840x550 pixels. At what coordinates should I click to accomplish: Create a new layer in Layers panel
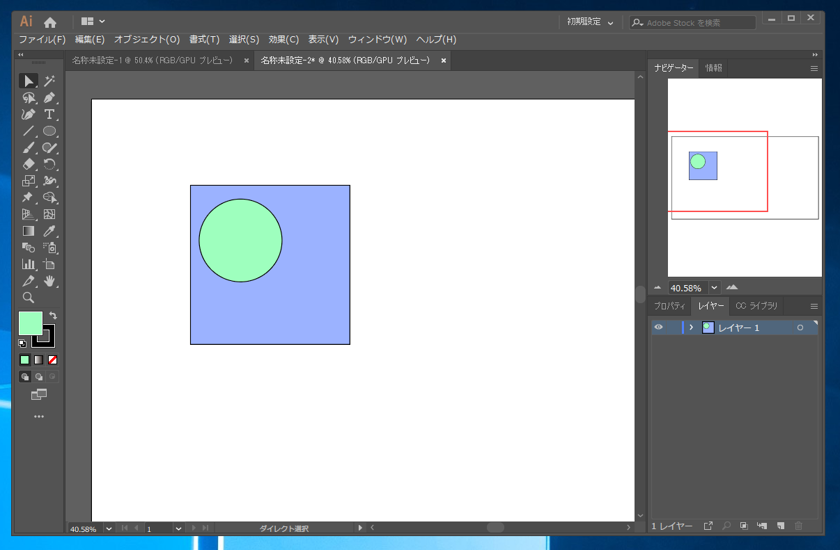point(781,526)
